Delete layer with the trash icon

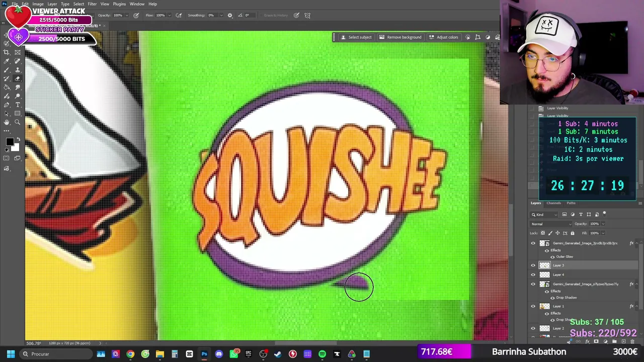(632, 341)
